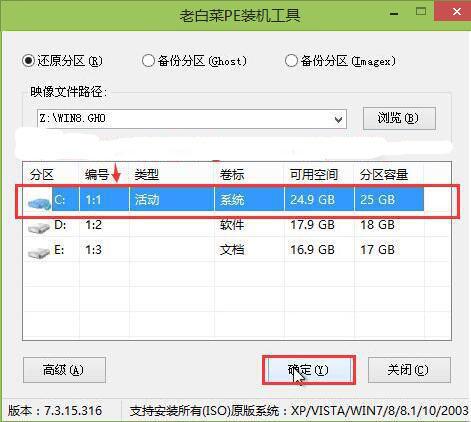This screenshot has width=471, height=422.
Task: Select the E: drive icon
Action: (39, 253)
